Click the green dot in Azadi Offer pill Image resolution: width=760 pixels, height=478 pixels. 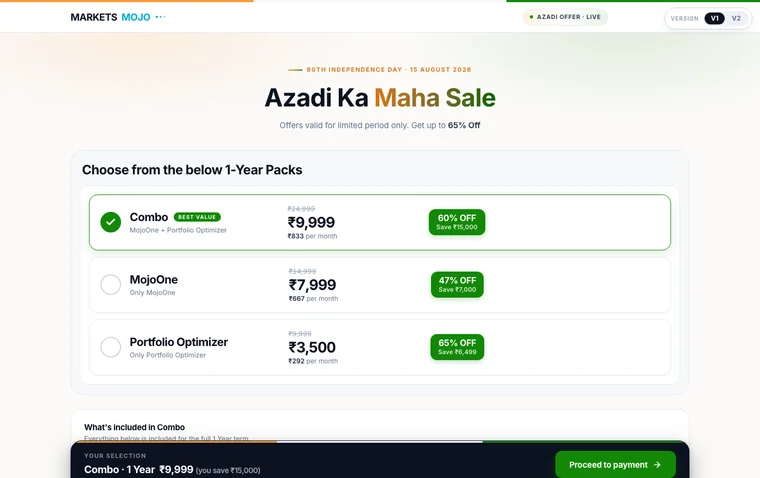tap(531, 17)
